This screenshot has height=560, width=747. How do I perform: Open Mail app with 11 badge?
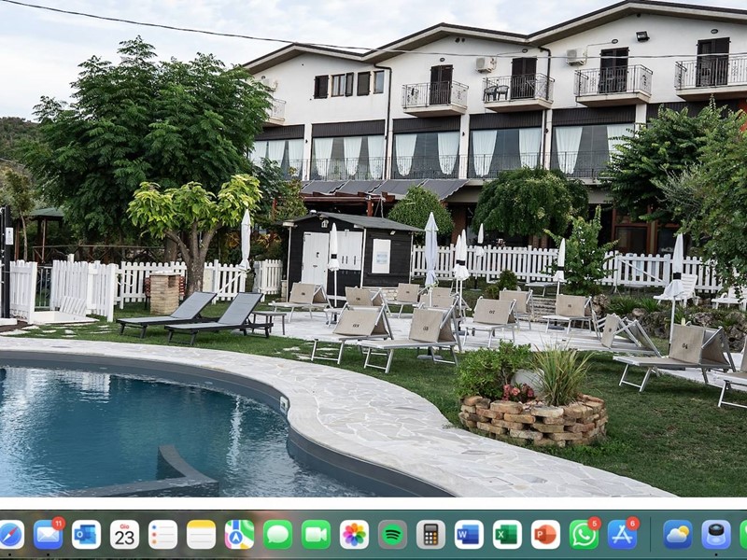pos(48,535)
